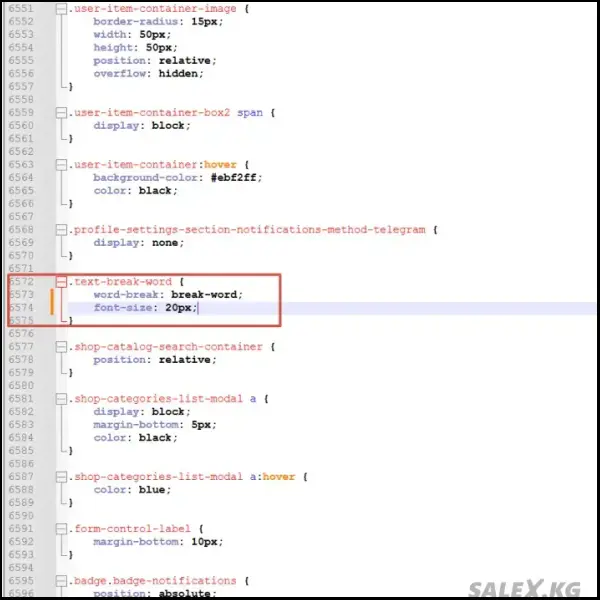
Task: Click line number 6589 in the gutter
Action: tap(21, 503)
